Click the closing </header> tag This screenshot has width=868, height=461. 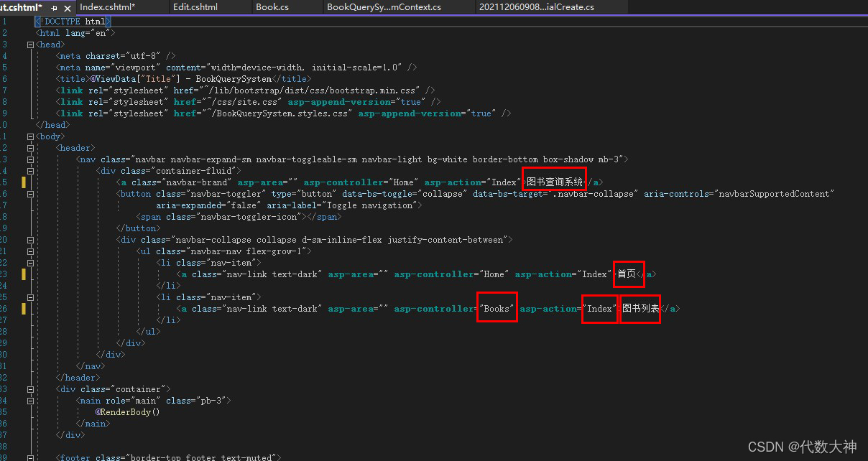click(78, 378)
